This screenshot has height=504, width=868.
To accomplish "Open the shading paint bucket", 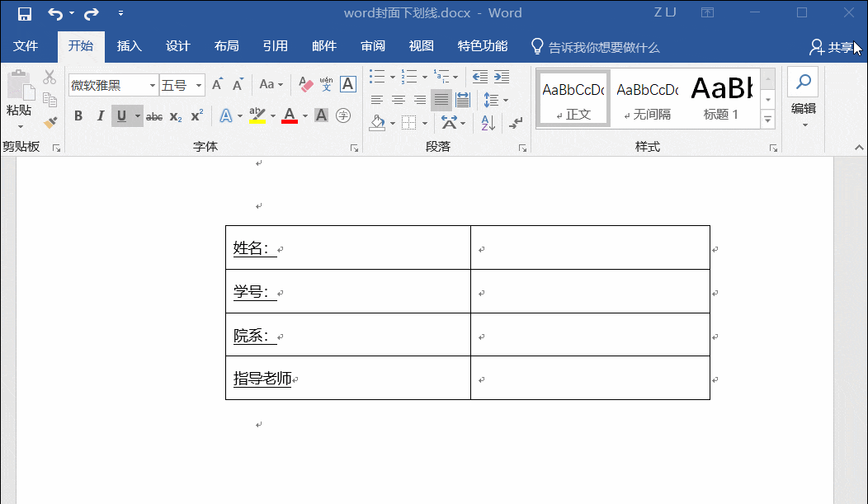I will click(x=378, y=122).
